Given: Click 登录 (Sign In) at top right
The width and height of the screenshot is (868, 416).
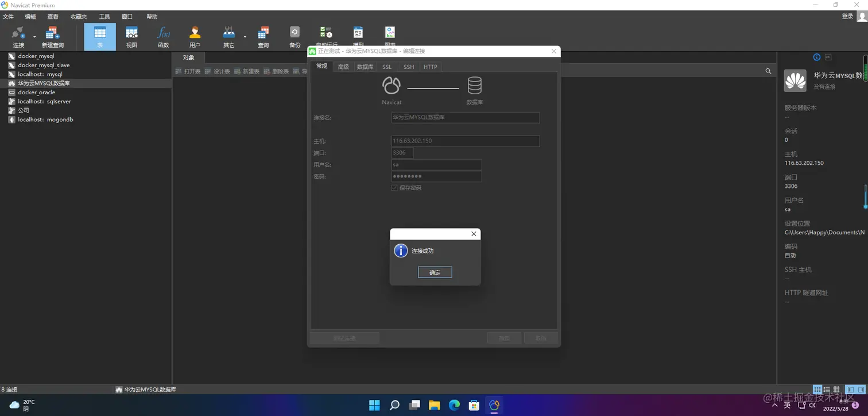Looking at the screenshot, I should (847, 16).
